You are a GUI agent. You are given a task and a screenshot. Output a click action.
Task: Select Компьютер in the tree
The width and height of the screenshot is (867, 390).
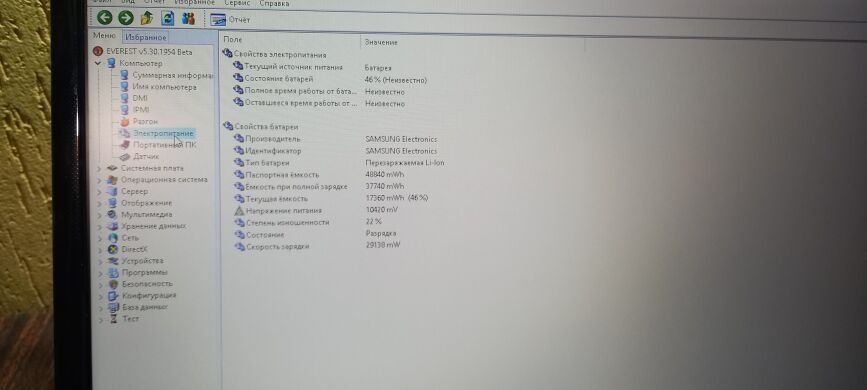(140, 64)
